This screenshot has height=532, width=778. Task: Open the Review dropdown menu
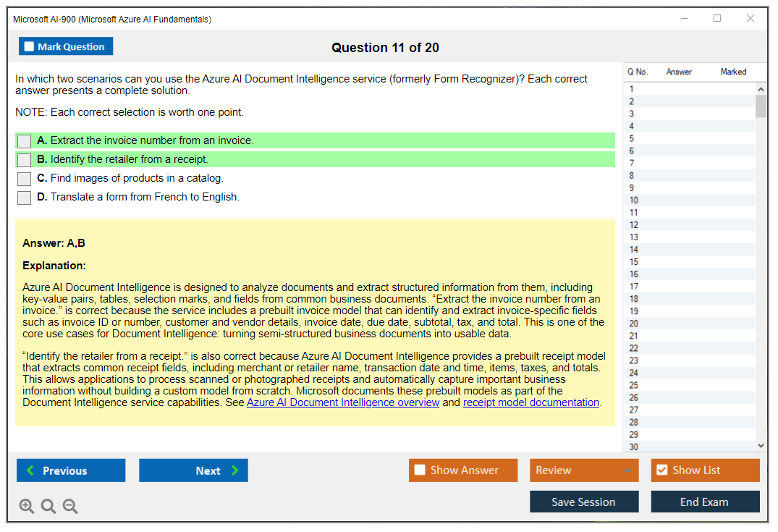pos(584,470)
